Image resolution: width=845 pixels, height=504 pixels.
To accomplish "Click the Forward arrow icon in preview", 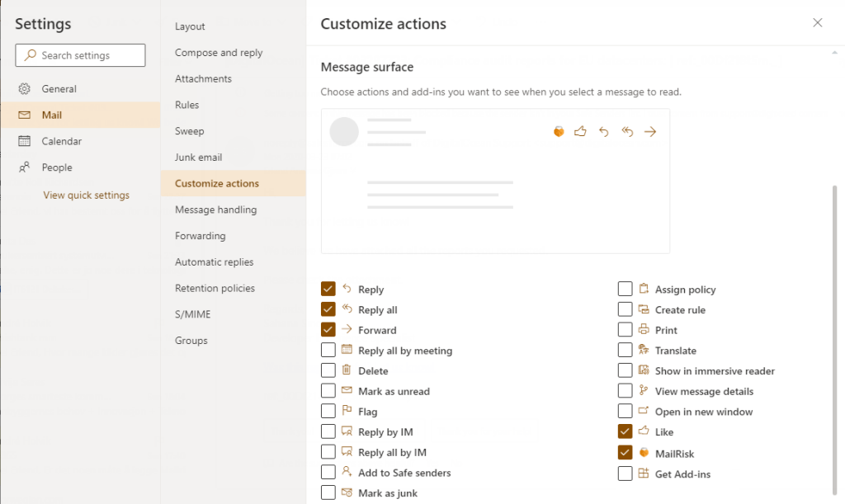I will pos(650,132).
